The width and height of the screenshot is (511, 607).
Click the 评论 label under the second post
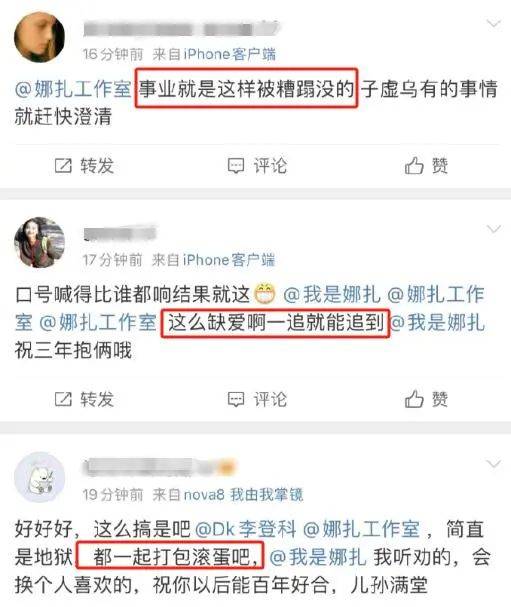coord(270,400)
